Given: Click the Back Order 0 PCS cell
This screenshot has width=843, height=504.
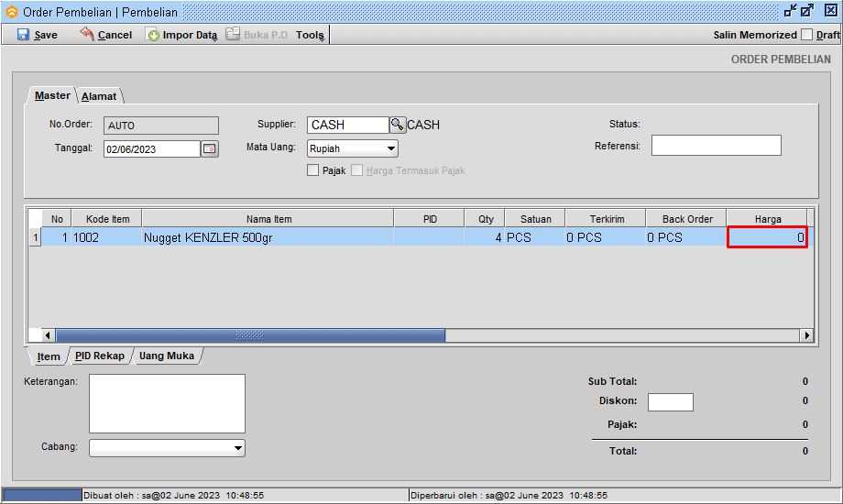Looking at the screenshot, I should click(x=685, y=237).
